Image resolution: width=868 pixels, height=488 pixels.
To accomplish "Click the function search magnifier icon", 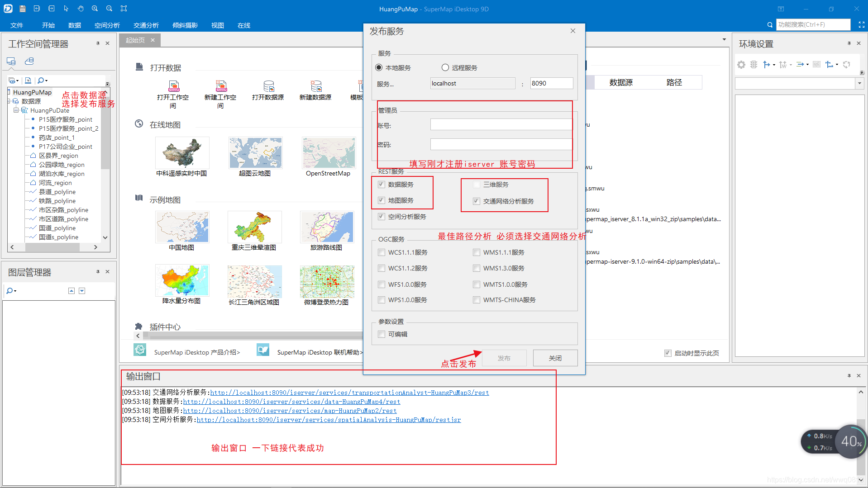I will pos(770,25).
